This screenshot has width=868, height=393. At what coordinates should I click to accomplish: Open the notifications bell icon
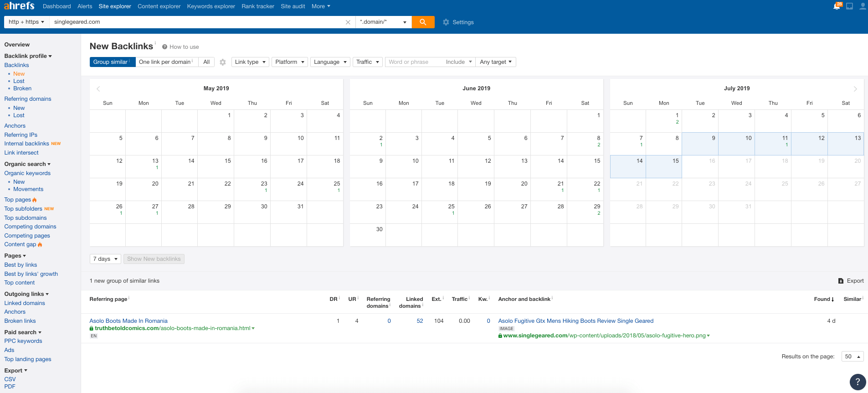(x=837, y=6)
